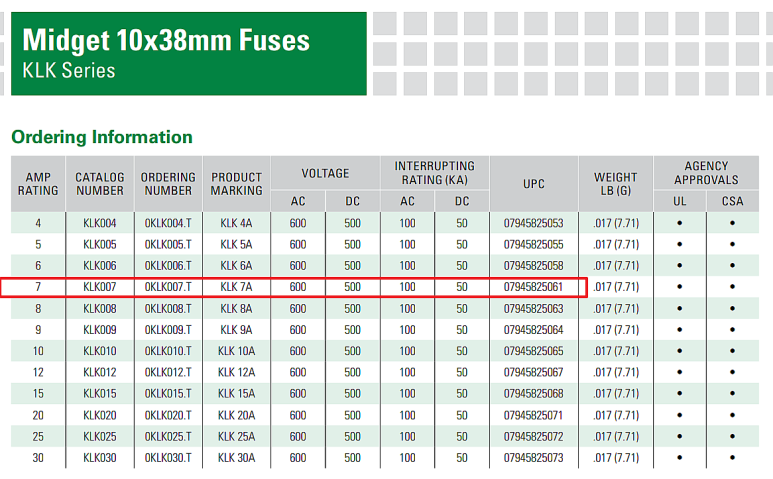Click catalog number 'KLK007'
773x479 pixels.
[100, 287]
